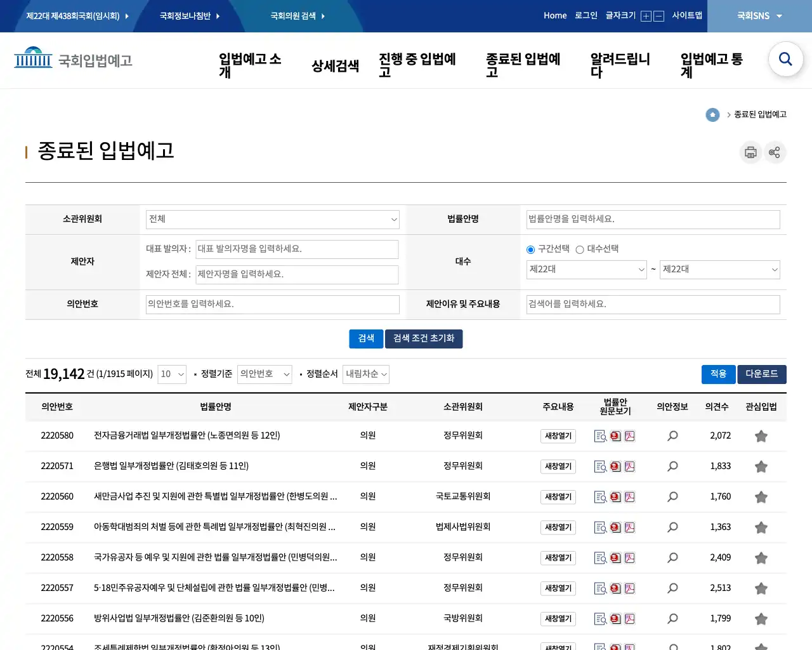The height and width of the screenshot is (650, 812).
Task: Open the 알려드립니다 menu
Action: coord(620,65)
